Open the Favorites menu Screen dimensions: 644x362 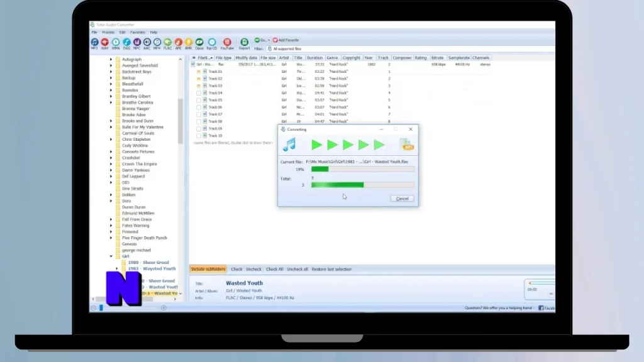point(138,33)
